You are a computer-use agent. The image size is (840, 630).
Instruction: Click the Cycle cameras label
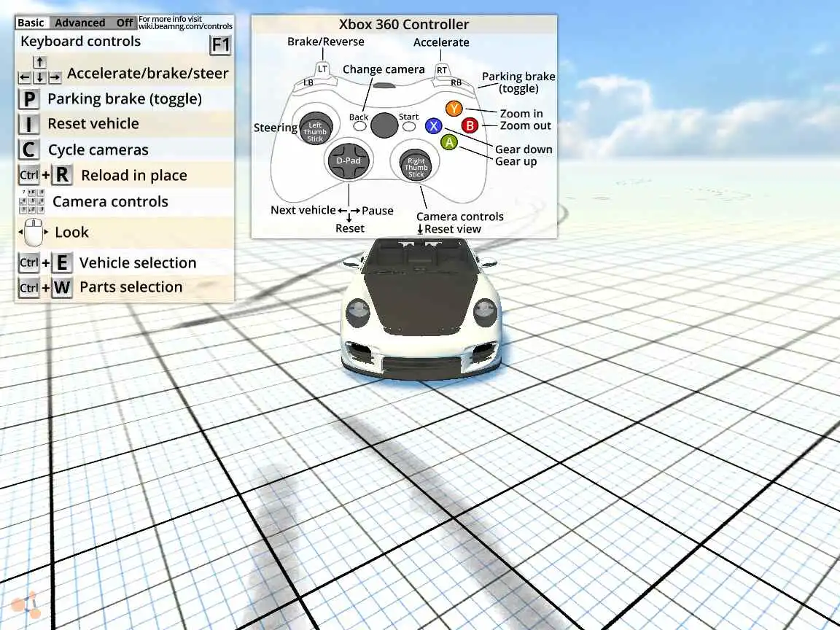tap(98, 150)
